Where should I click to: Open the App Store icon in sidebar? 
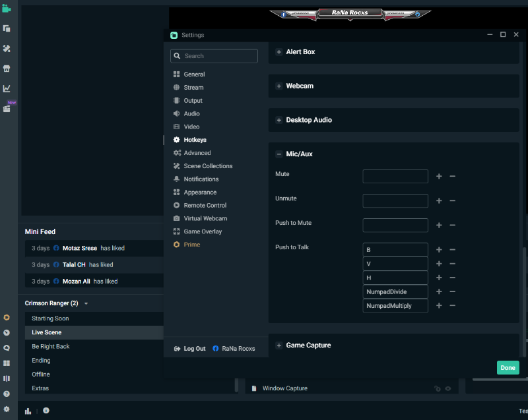coord(7,68)
